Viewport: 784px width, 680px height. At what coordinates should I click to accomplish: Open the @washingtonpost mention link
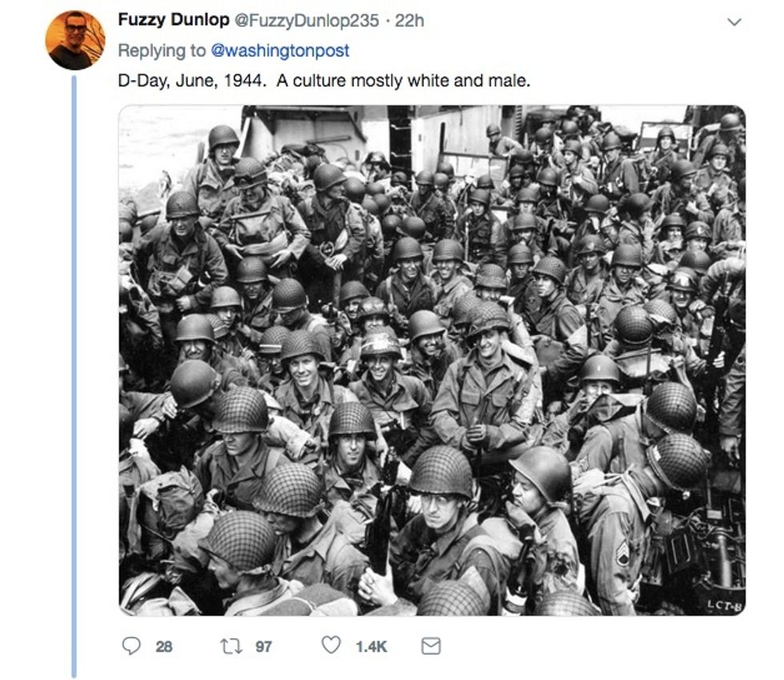280,51
